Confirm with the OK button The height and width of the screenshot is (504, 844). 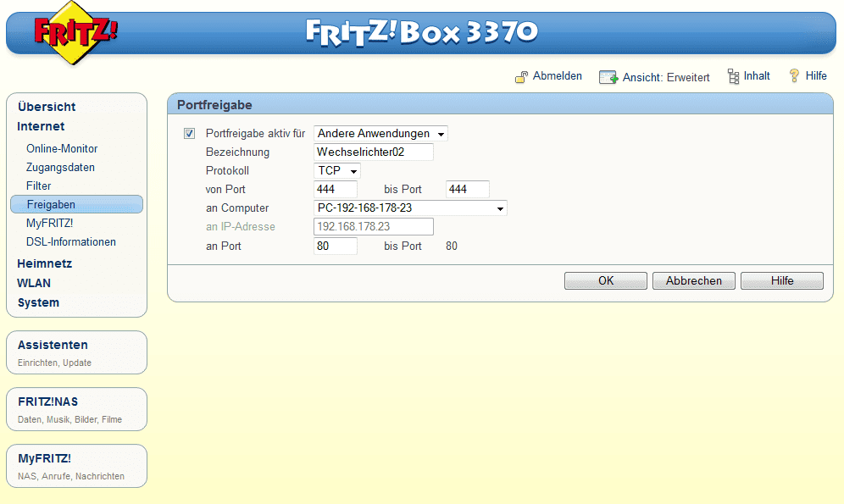pos(606,280)
